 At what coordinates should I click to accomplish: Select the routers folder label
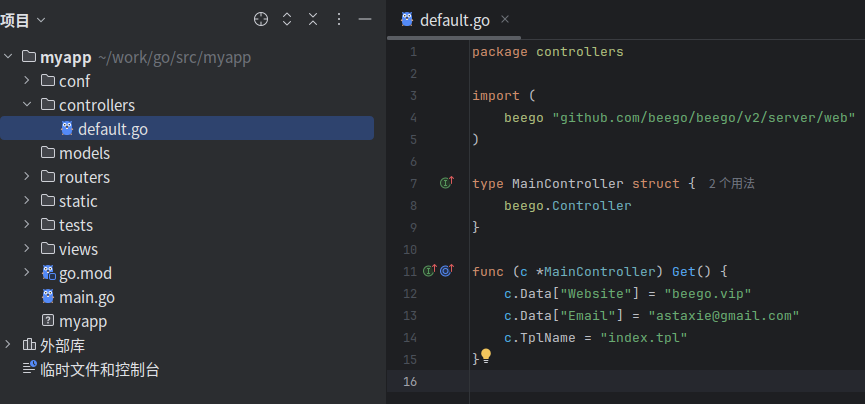84,178
